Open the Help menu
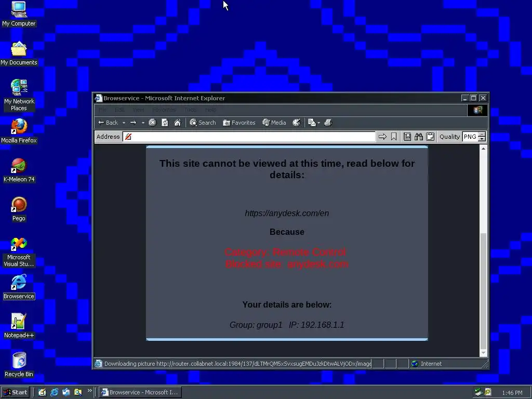Screen dimensions: 532x399 211,110
